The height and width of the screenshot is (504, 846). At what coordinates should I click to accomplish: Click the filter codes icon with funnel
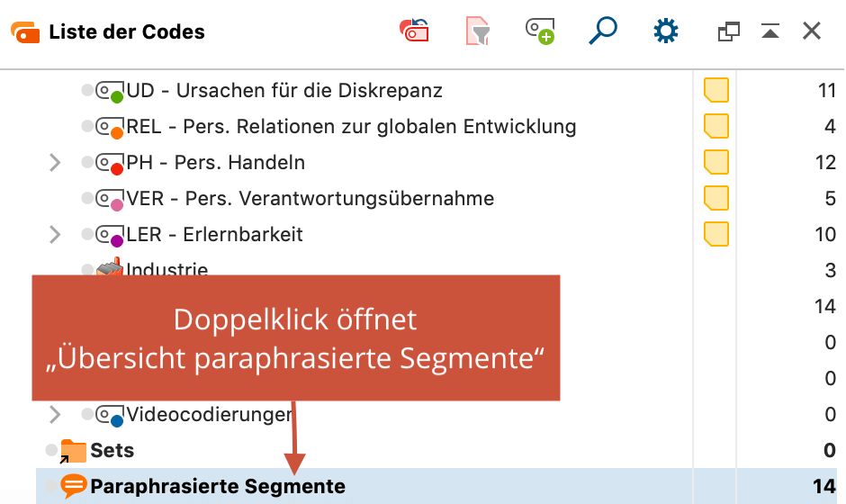pos(478,31)
